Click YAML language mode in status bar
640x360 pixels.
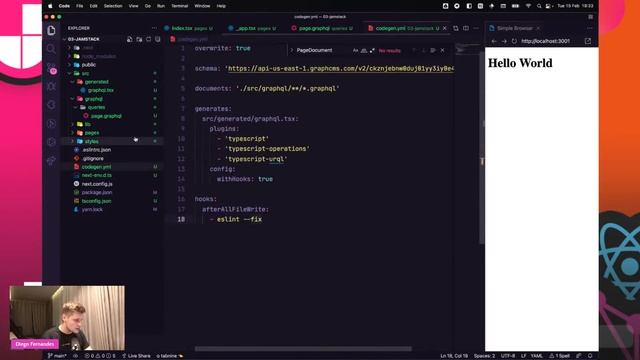[x=537, y=356]
